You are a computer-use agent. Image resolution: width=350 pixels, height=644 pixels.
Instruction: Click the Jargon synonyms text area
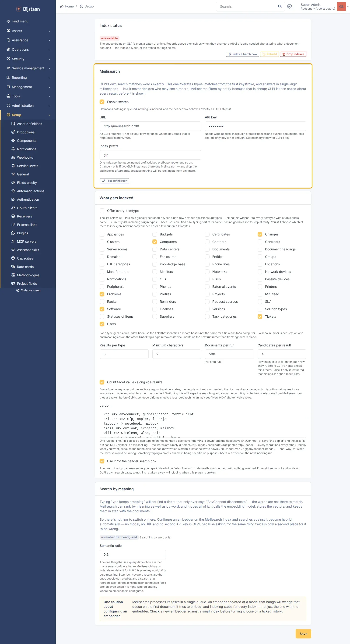(x=203, y=423)
